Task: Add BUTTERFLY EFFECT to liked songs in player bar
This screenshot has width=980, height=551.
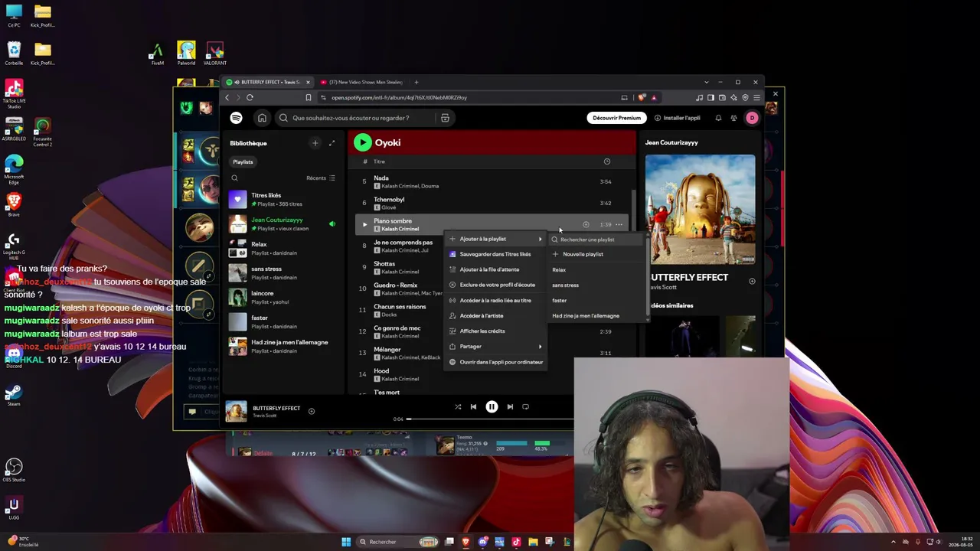Action: (311, 412)
